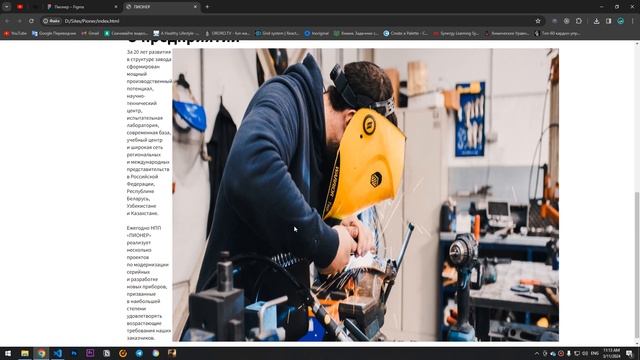Open the tab search dropdown arrow
The width and height of the screenshot is (640, 360).
pyautogui.click(x=7, y=7)
